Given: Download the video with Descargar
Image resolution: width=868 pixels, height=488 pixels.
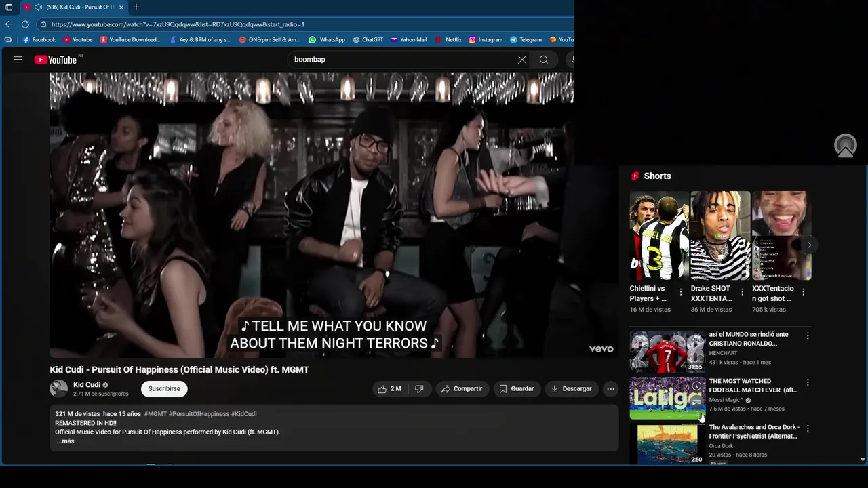Looking at the screenshot, I should coord(572,389).
